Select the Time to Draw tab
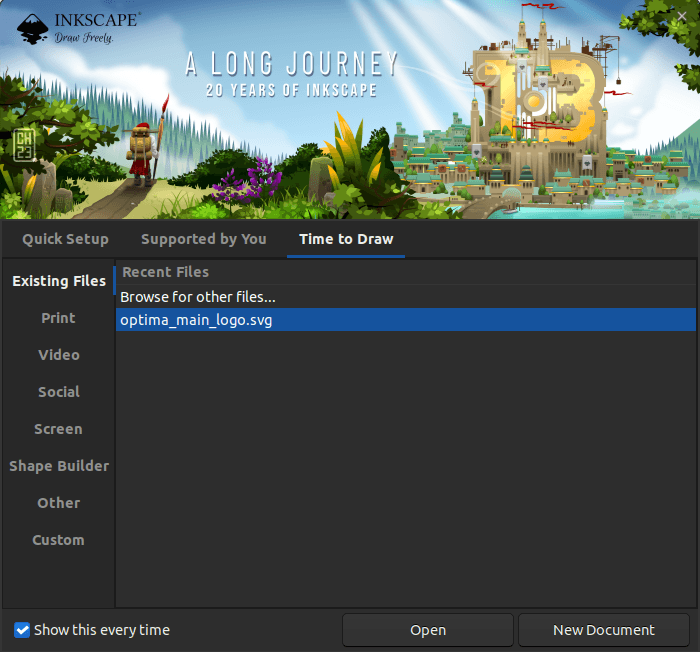The width and height of the screenshot is (700, 652). click(346, 239)
